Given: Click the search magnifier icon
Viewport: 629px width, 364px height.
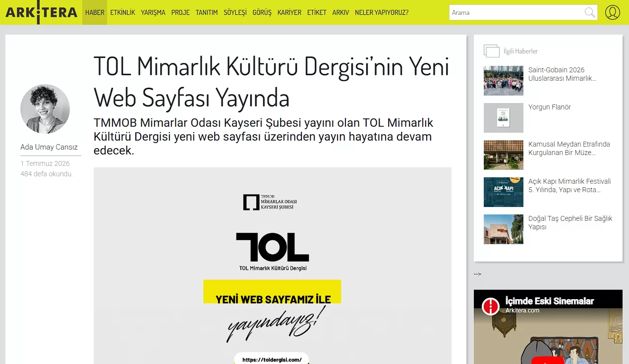Looking at the screenshot, I should (x=590, y=12).
